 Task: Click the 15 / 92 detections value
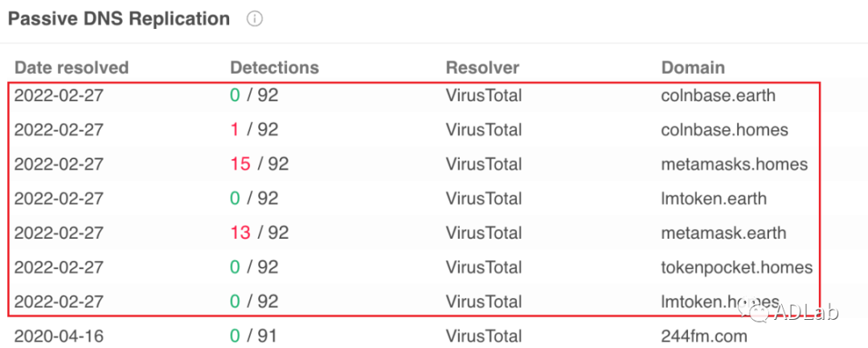[x=259, y=165]
